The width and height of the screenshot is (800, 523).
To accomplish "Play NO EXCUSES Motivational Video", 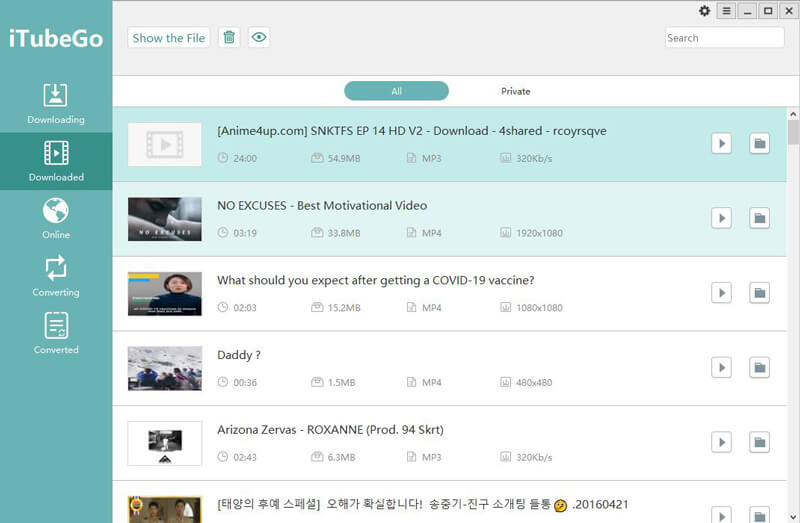I will (x=721, y=218).
